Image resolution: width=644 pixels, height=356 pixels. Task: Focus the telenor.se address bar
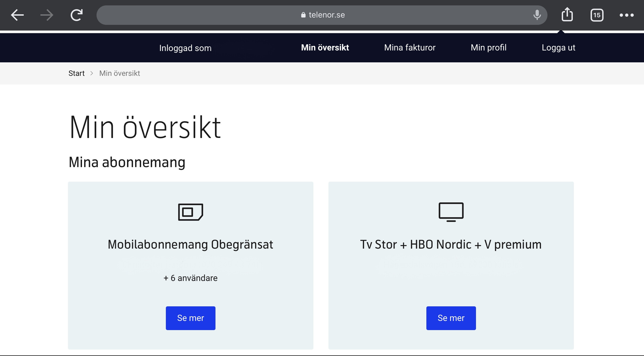(x=322, y=15)
